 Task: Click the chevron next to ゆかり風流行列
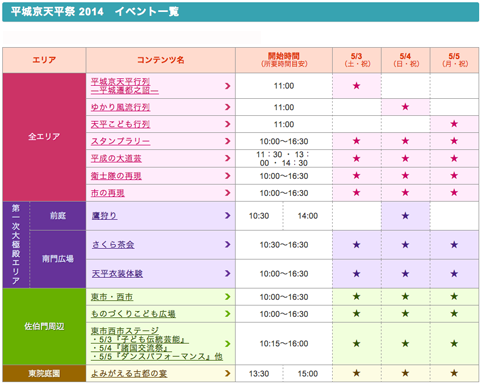(228, 107)
